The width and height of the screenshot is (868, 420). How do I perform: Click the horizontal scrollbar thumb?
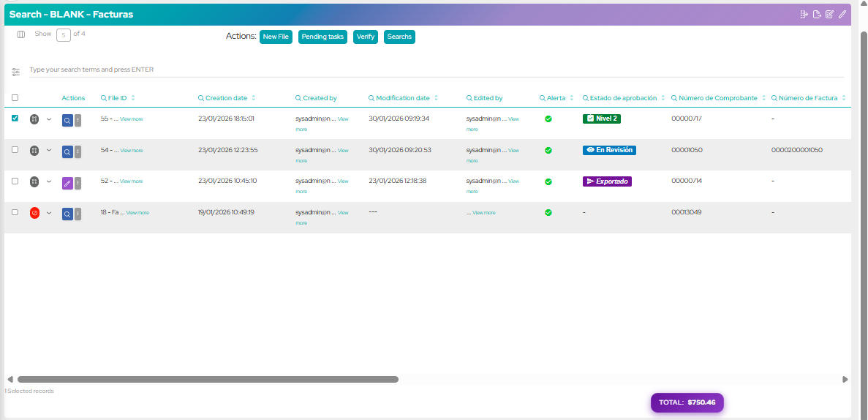[x=208, y=379]
